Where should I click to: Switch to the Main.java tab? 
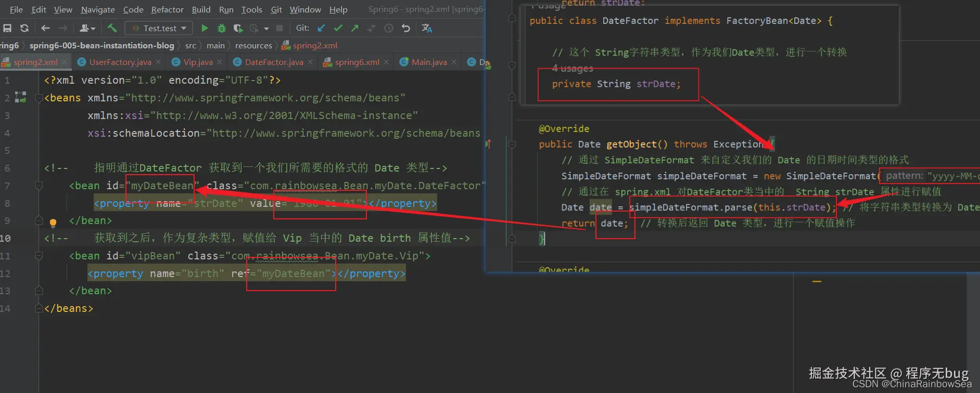[x=429, y=62]
